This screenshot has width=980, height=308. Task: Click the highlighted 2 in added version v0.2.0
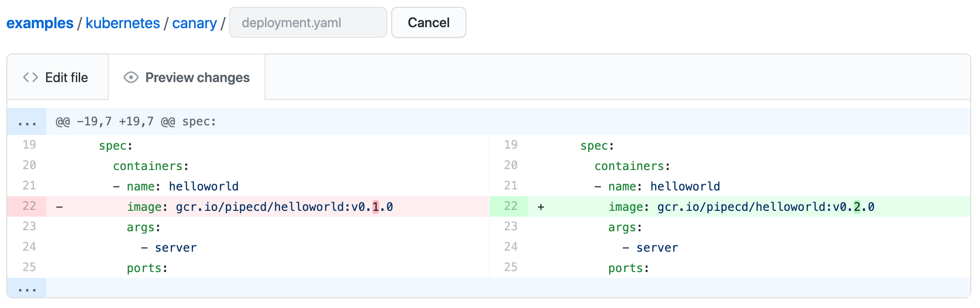(x=857, y=207)
